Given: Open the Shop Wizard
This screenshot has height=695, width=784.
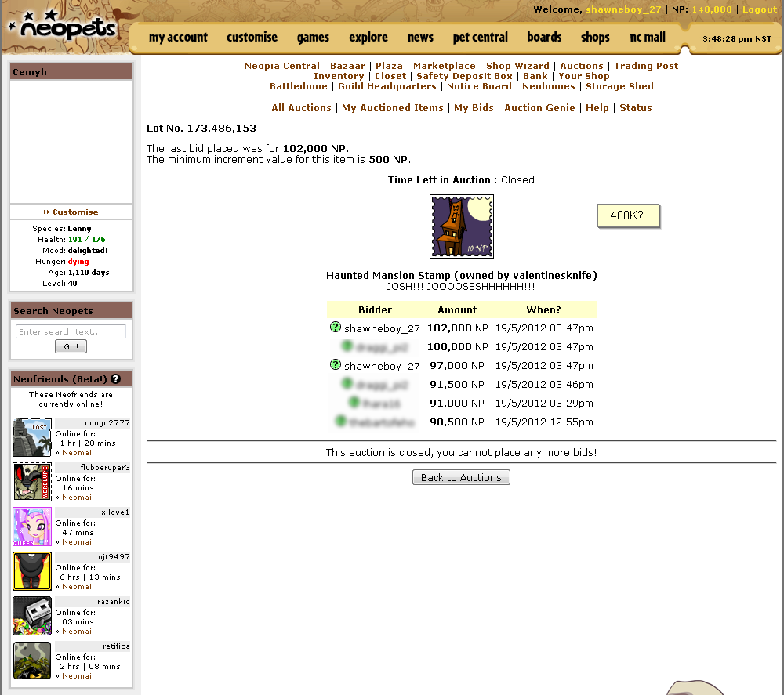Looking at the screenshot, I should coord(517,66).
